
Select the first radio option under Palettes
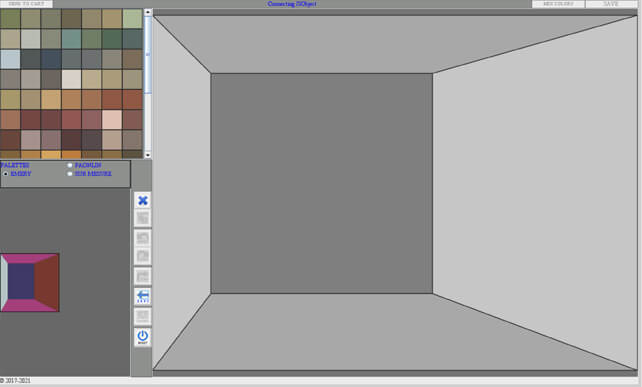pyautogui.click(x=6, y=174)
